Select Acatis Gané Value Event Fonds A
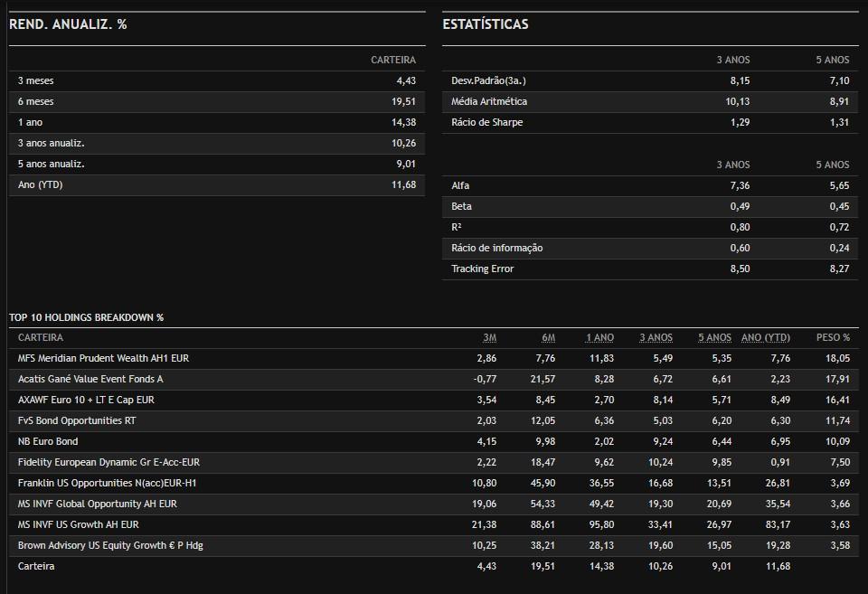This screenshot has height=594, width=868. click(x=90, y=380)
